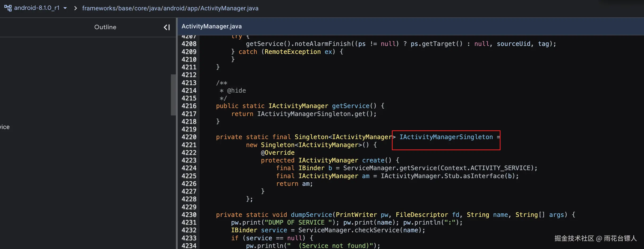Click ServiceManager.getService on line 4224
This screenshot has height=249, width=644.
390,168
